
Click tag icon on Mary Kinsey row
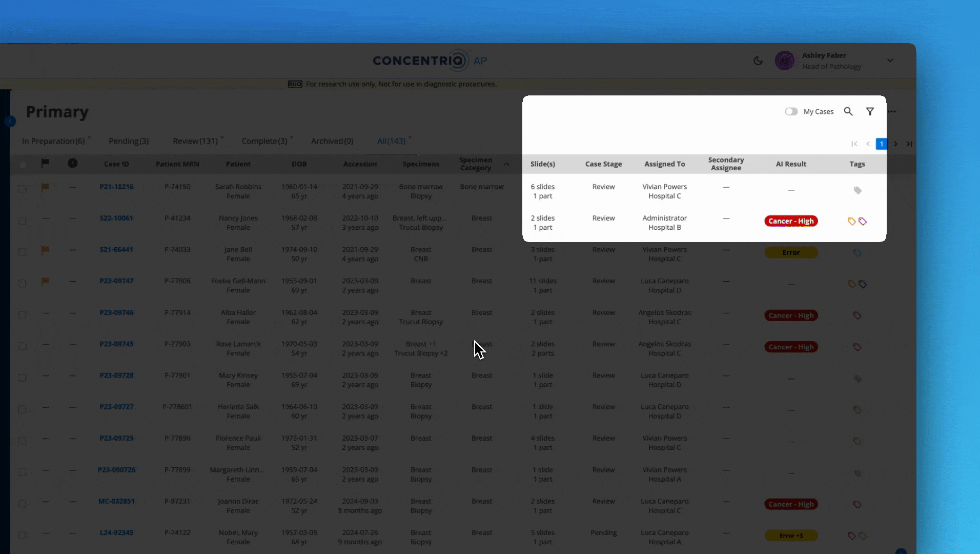tap(857, 379)
